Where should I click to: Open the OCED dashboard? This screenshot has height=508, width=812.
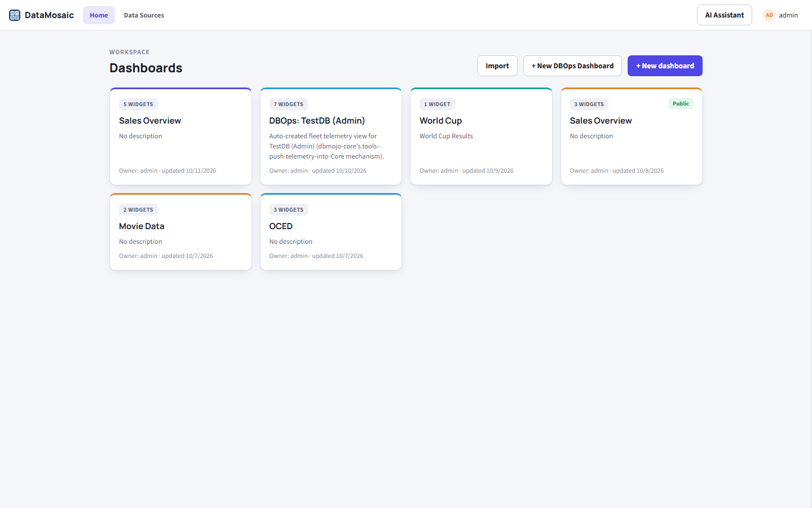(x=331, y=231)
